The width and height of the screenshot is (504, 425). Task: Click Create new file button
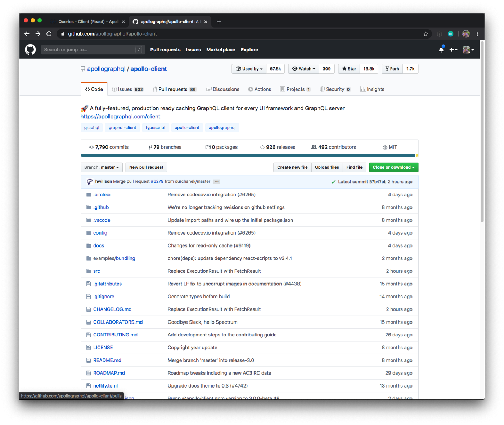click(x=292, y=167)
